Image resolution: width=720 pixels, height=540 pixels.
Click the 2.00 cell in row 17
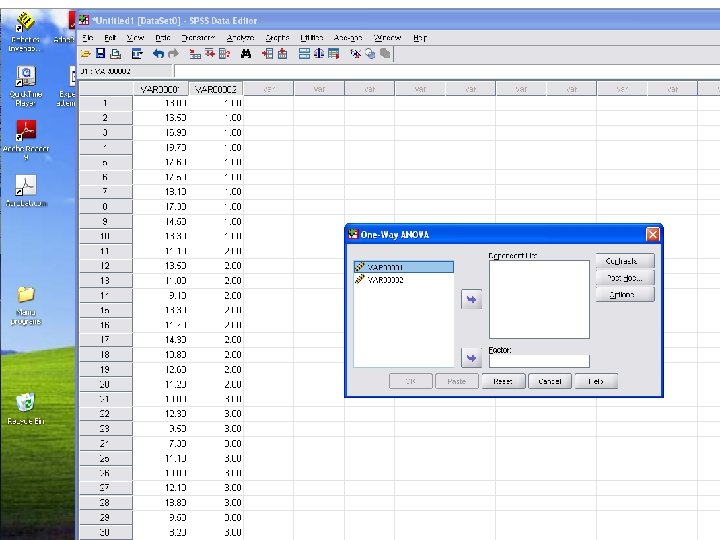215,340
